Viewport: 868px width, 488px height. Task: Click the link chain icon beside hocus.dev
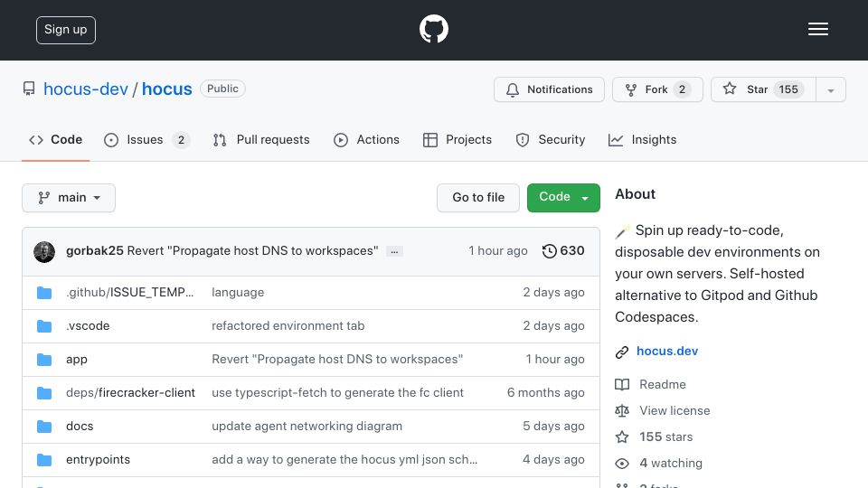[622, 352]
